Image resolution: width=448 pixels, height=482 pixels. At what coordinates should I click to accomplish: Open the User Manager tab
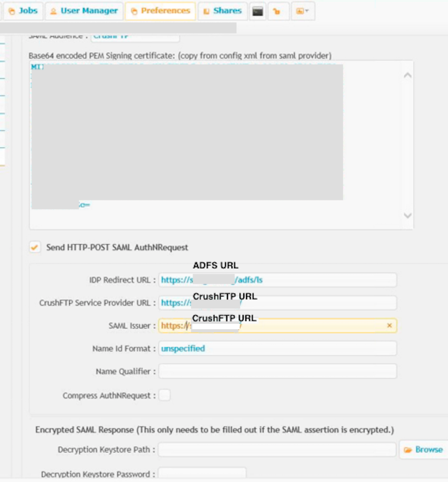click(x=84, y=11)
